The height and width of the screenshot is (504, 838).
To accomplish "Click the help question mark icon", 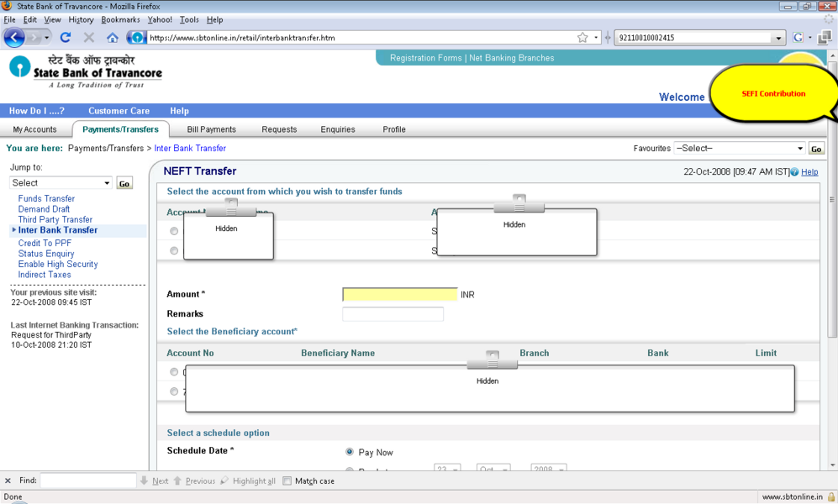I will click(x=794, y=172).
